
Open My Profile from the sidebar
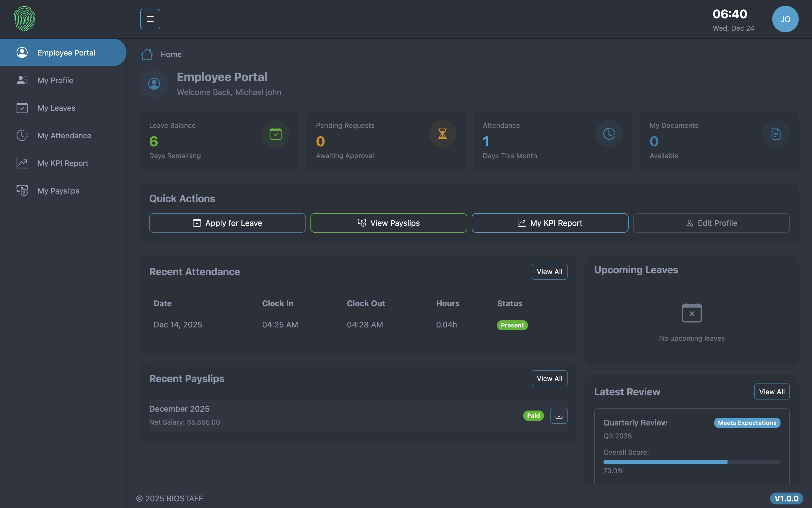pyautogui.click(x=56, y=80)
